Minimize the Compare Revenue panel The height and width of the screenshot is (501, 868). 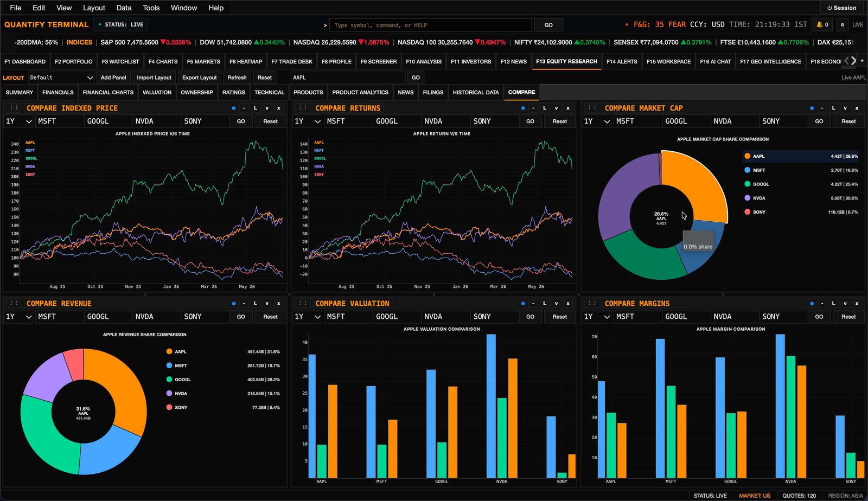click(244, 303)
